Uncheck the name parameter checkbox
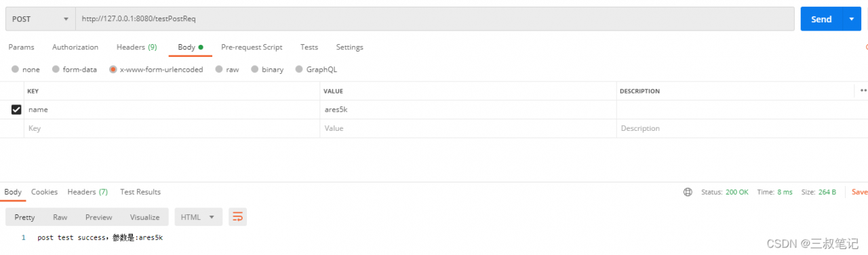 (16, 109)
